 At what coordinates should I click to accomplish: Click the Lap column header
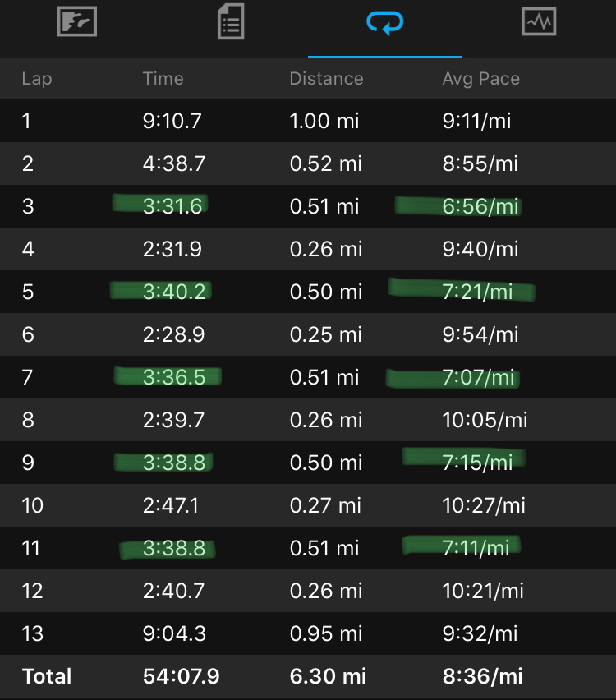point(36,79)
